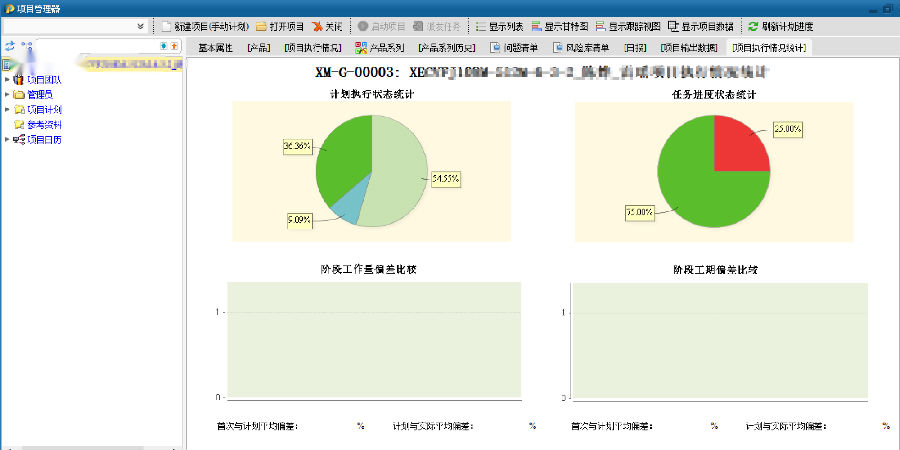The height and width of the screenshot is (450, 900).
Task: Expand the 项目日历 tree node
Action: pos(8,139)
